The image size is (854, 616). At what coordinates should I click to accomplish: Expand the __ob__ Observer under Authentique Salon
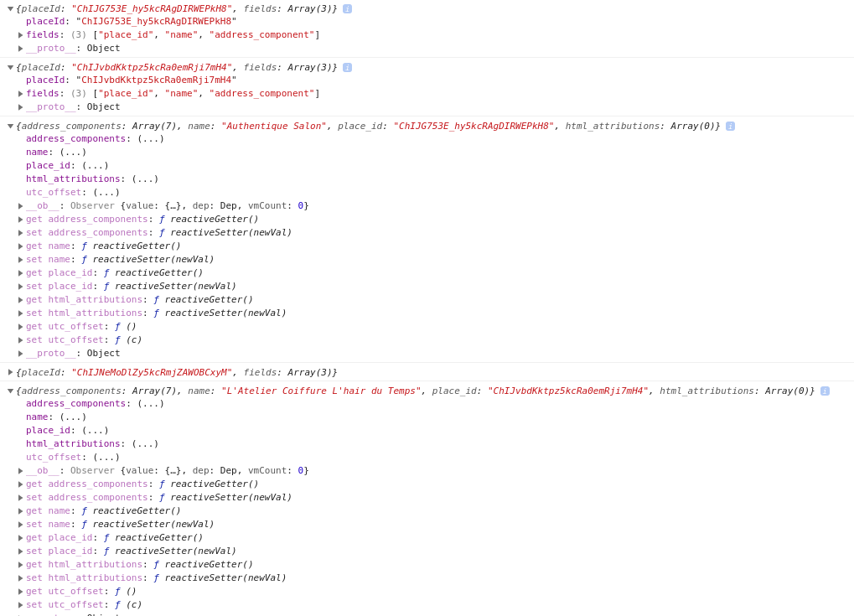coord(20,205)
